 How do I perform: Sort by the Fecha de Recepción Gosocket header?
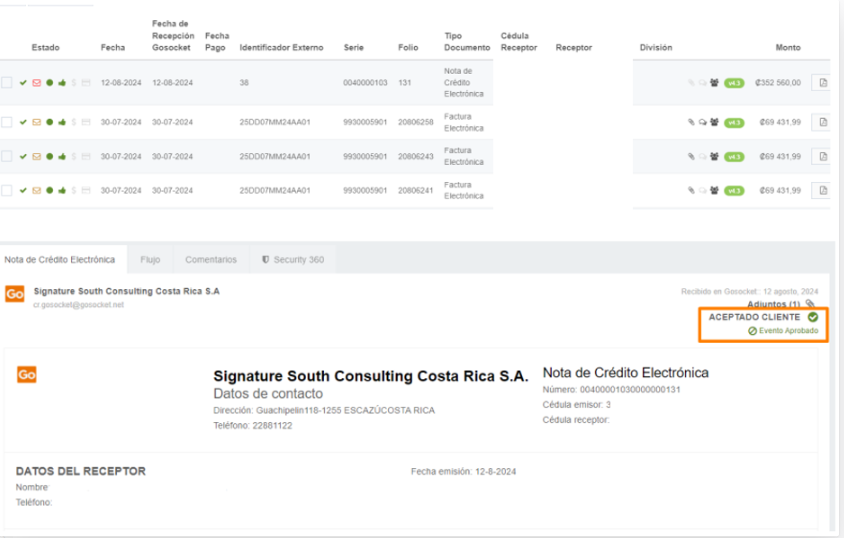click(x=173, y=36)
